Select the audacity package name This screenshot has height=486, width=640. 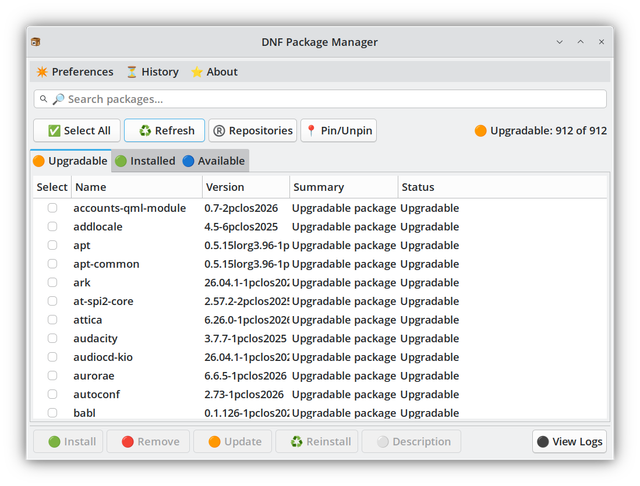tap(96, 338)
